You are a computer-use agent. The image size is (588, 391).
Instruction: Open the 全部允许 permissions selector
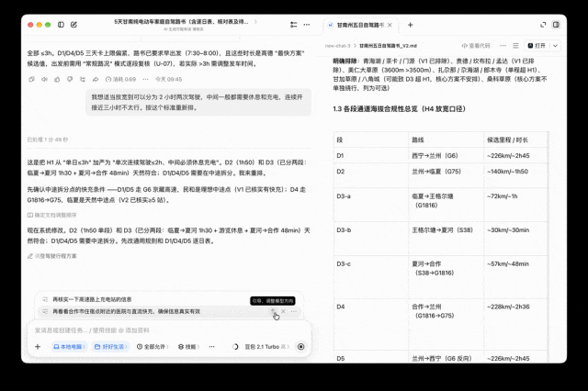click(x=153, y=347)
